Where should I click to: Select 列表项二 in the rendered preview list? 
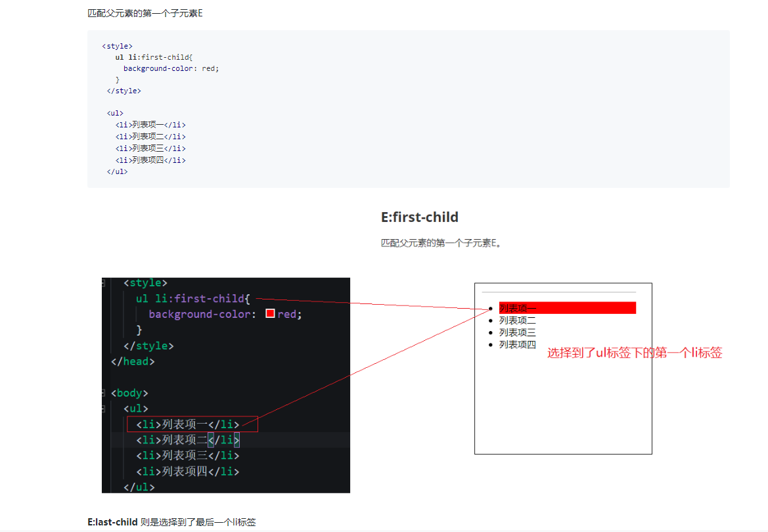(x=517, y=321)
